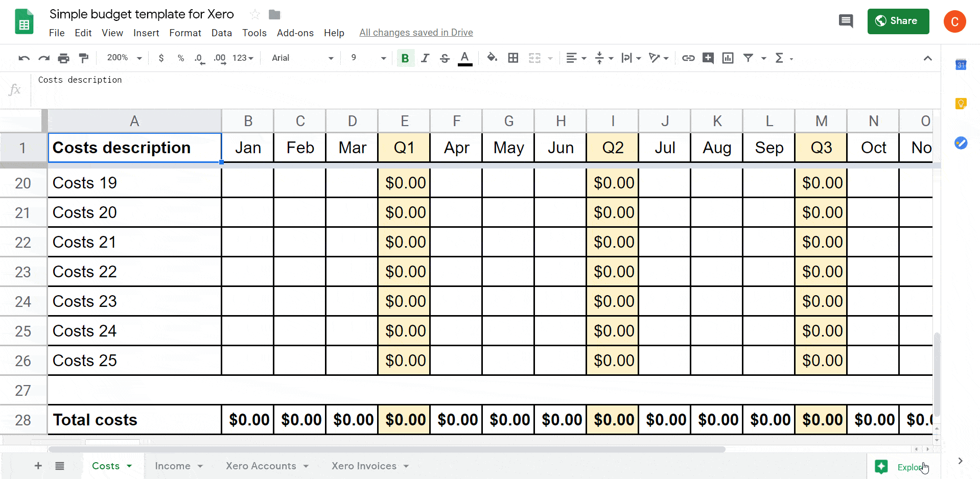Open the borders menu

click(514, 58)
